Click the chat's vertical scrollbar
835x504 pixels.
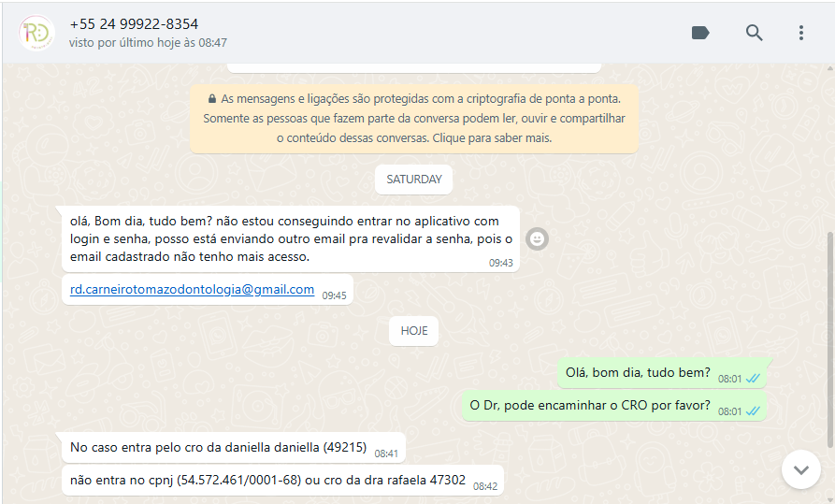tap(829, 338)
